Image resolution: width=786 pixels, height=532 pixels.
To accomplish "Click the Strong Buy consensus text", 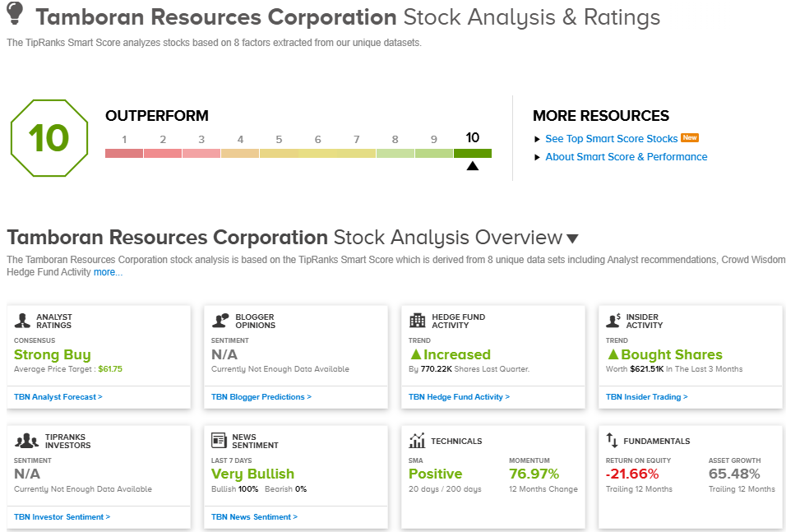I will pos(52,354).
